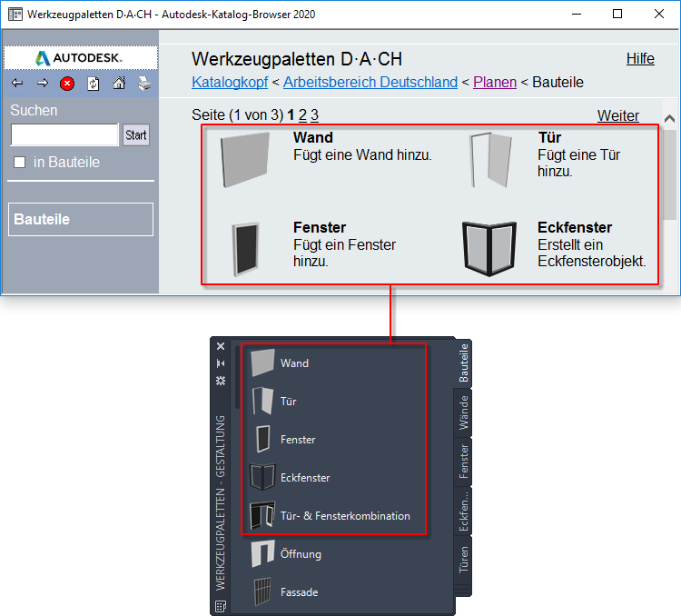
Task: Click the Refresh page icon
Action: pos(94,84)
